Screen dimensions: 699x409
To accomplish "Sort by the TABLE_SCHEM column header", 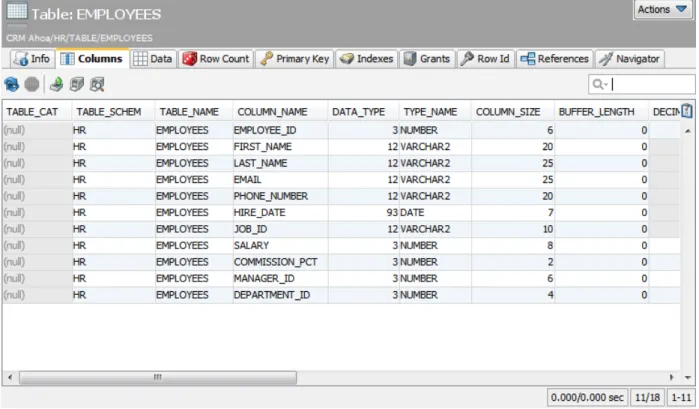I will (x=113, y=112).
